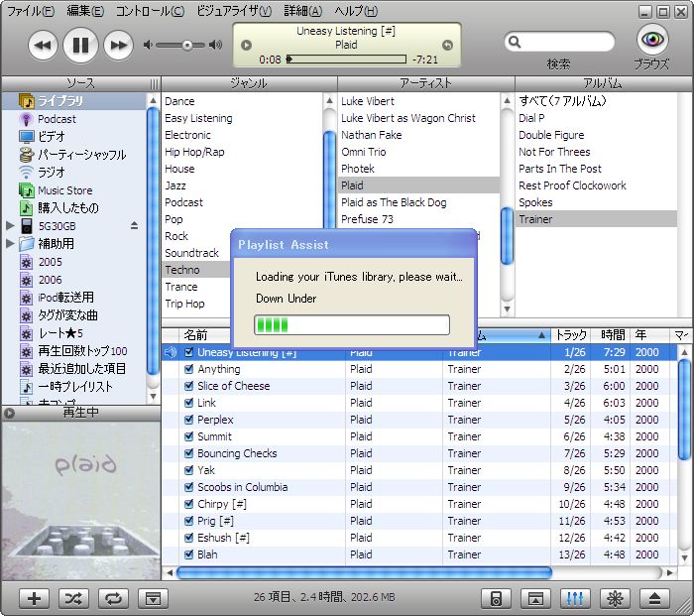Uncheck the Slice of Cheese checkbox
694x616 pixels.
click(x=188, y=386)
